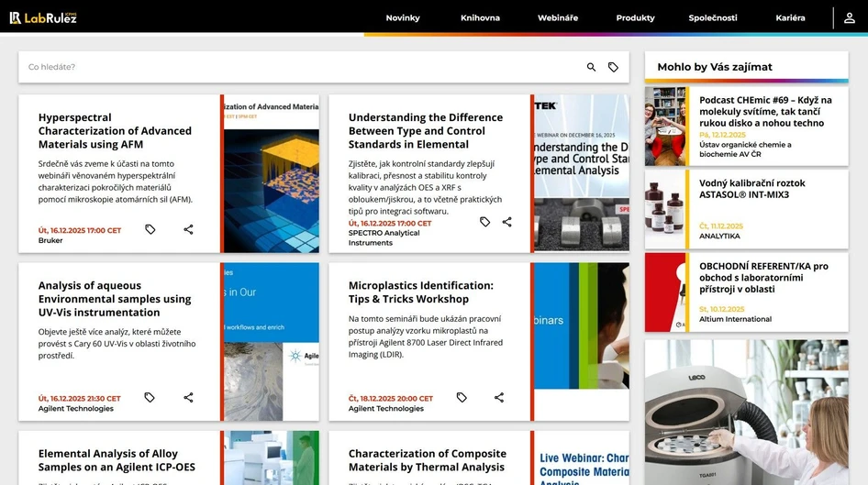Click the Podcast CHEmic thumbnail photo
Screen dimensions: 868x485
coord(665,127)
